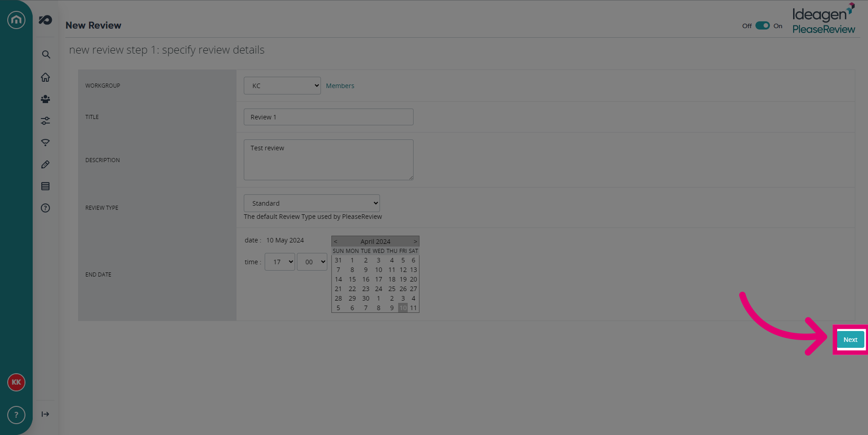Click the New Review heading
This screenshot has width=868, height=435.
94,25
